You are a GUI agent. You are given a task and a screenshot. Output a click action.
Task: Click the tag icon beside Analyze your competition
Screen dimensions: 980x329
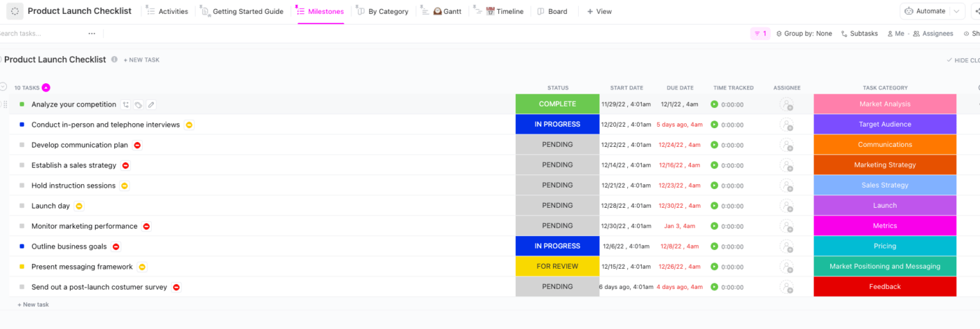pos(139,105)
